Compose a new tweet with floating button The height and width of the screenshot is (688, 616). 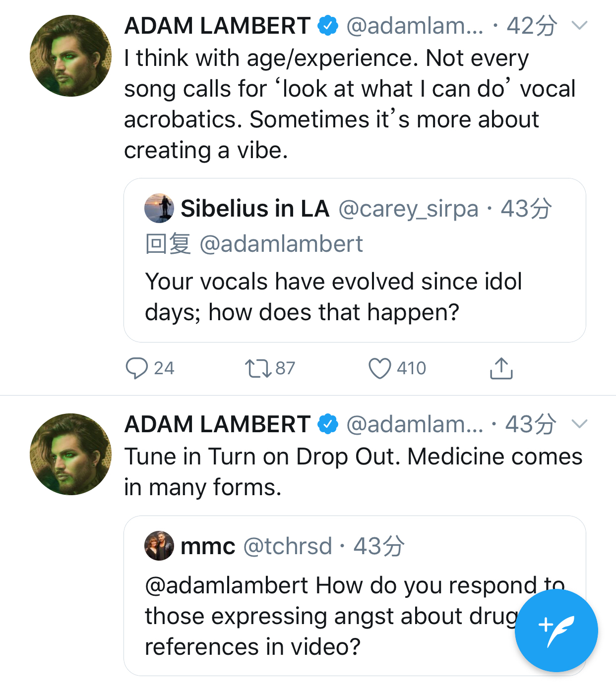tap(556, 631)
